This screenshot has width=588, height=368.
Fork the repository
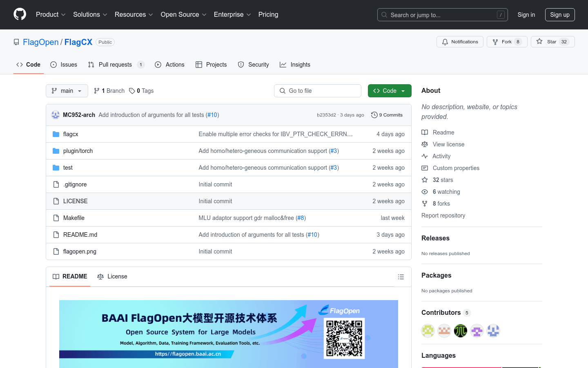coord(507,42)
